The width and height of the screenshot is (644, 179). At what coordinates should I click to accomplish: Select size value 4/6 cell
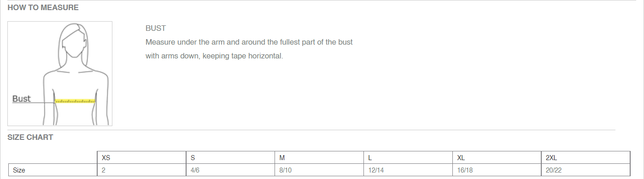tap(231, 170)
